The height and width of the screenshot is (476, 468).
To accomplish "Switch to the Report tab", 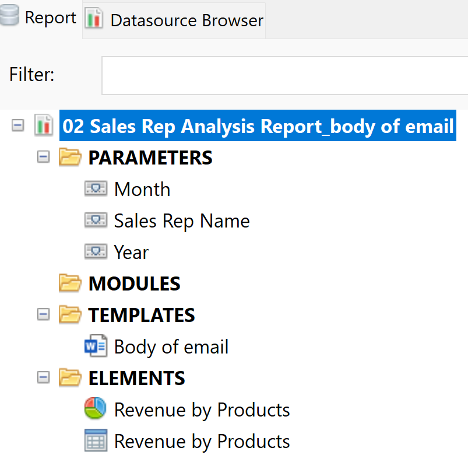I will [40, 19].
